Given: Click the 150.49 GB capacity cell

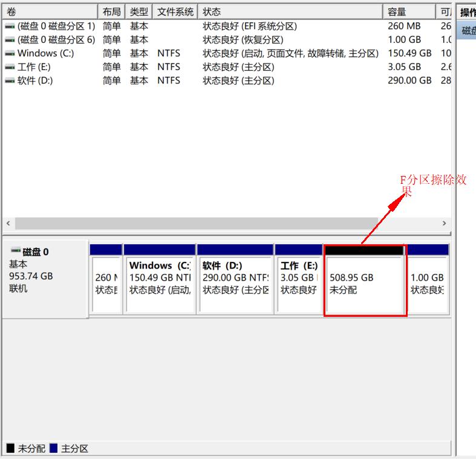Looking at the screenshot, I should (409, 53).
